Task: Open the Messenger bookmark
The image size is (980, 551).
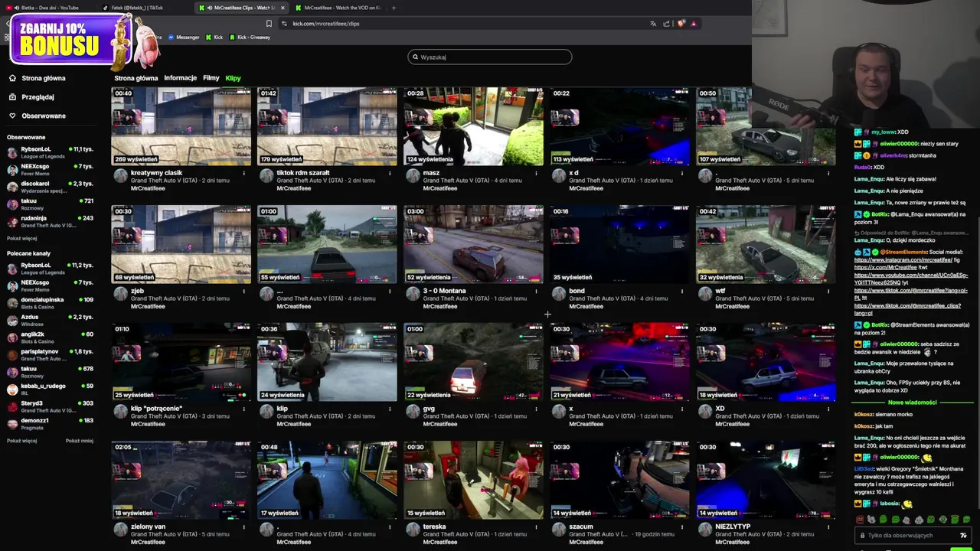Action: coord(183,37)
